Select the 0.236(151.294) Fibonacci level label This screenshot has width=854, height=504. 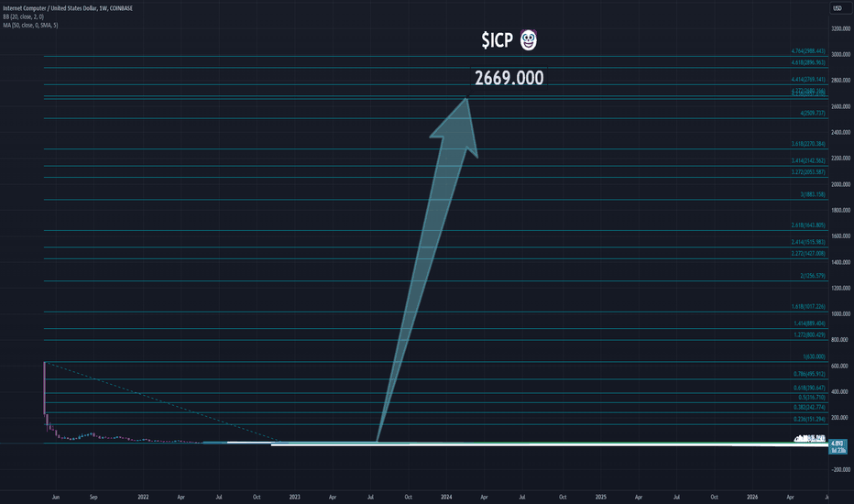tap(809, 419)
